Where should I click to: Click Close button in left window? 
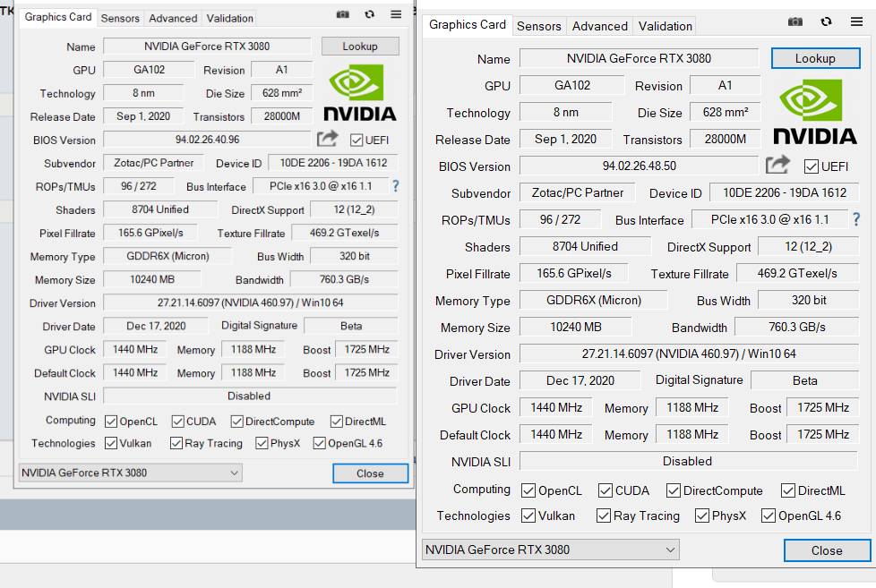point(371,473)
